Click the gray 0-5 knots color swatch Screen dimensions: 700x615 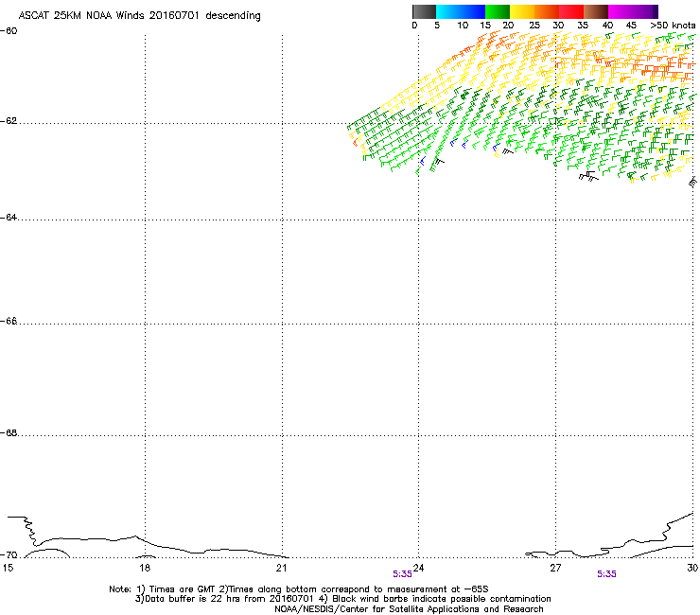(x=424, y=11)
